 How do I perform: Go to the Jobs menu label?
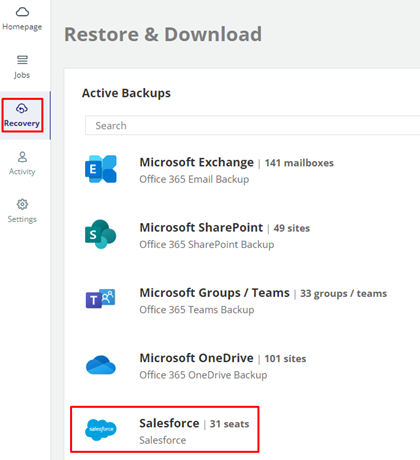click(x=22, y=75)
